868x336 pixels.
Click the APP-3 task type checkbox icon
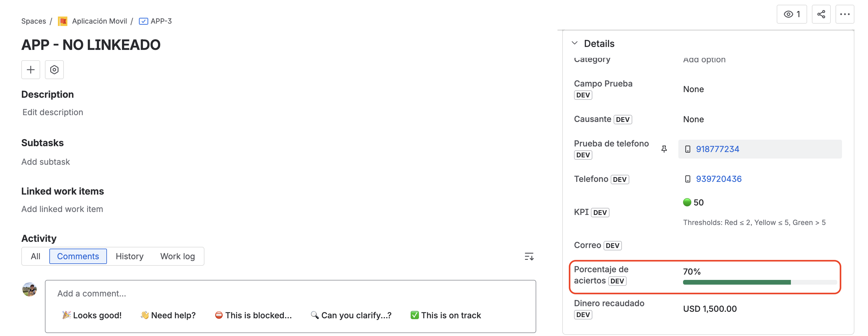(x=143, y=21)
